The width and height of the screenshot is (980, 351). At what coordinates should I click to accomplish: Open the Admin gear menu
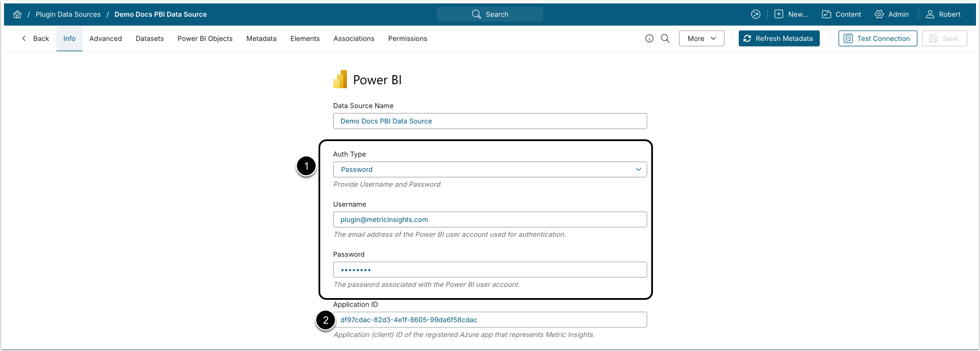[x=892, y=14]
